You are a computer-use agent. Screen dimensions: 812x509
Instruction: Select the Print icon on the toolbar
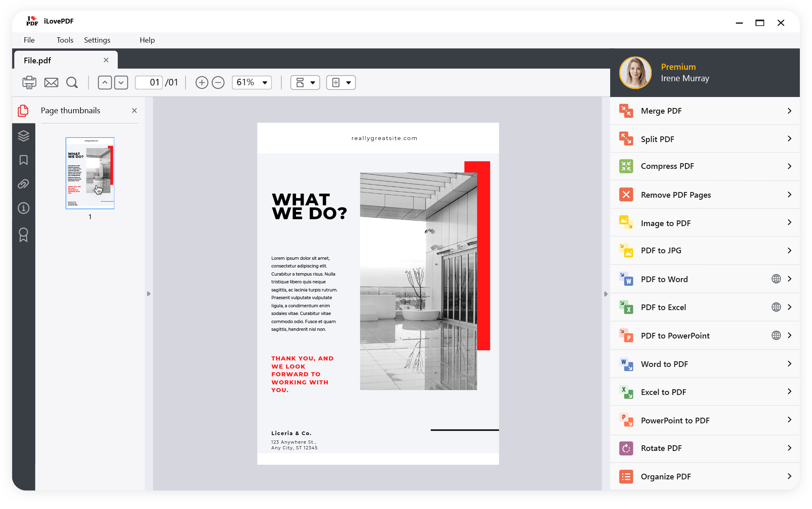pos(28,82)
